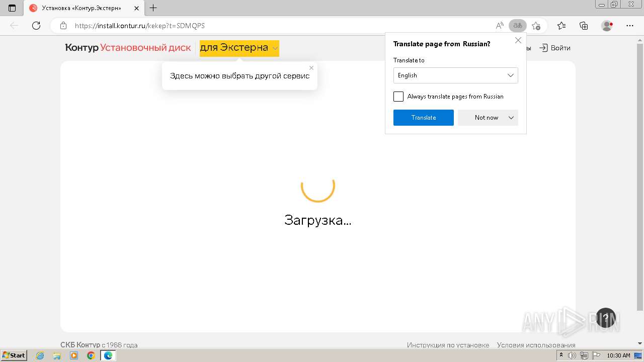Screen dimensions: 644x362
Task: Open the Settings and more menu
Action: pyautogui.click(x=629, y=26)
